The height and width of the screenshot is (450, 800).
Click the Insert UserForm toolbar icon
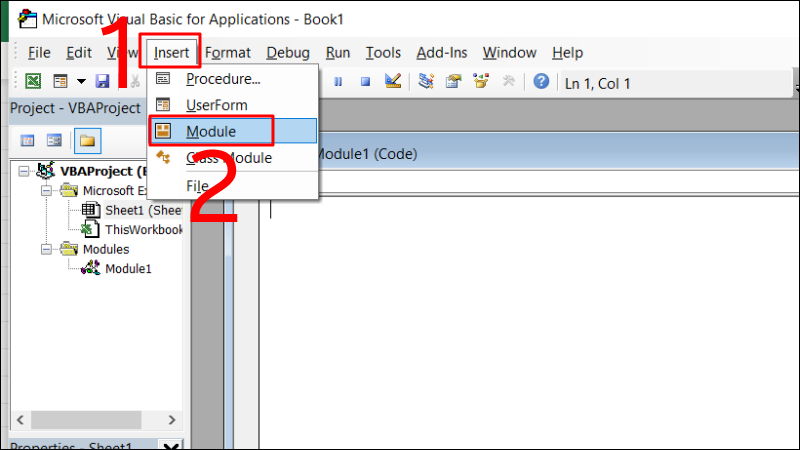[61, 81]
